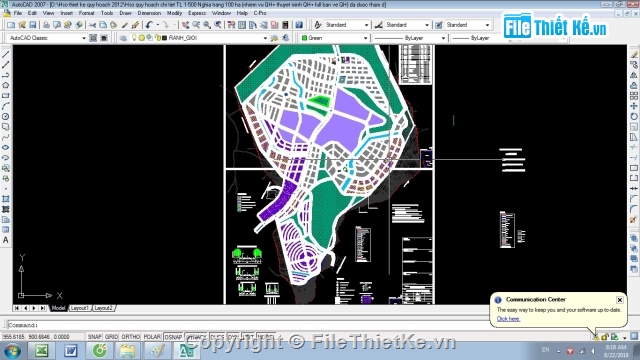Viewport: 640px width, 360px height.
Task: Click the Undo arrow icon
Action: coord(149,25)
